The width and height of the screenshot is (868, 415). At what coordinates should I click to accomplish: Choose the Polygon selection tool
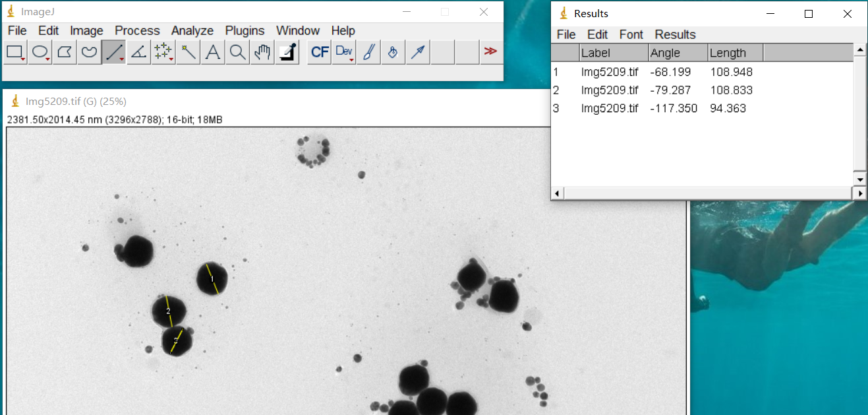pyautogui.click(x=65, y=52)
